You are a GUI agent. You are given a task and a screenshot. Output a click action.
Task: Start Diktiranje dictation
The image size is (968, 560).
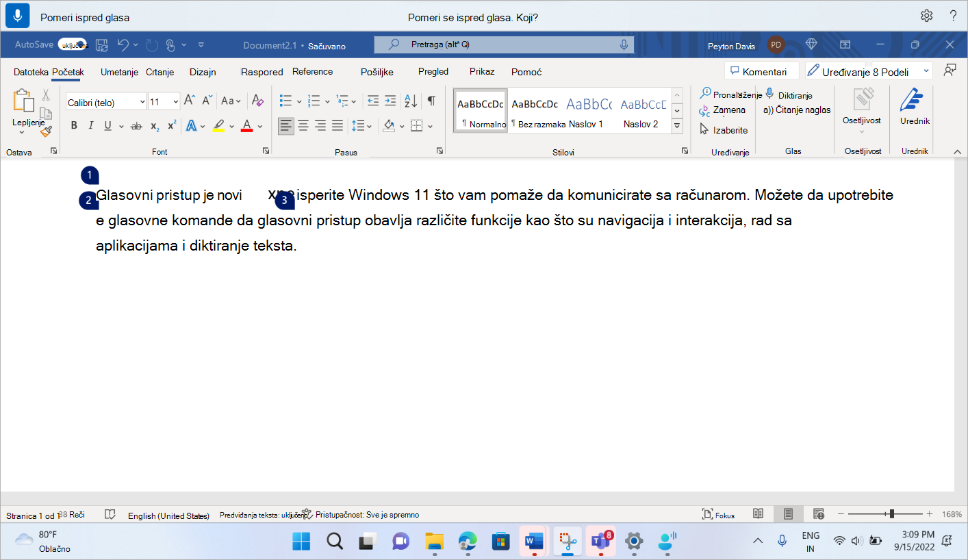(788, 95)
